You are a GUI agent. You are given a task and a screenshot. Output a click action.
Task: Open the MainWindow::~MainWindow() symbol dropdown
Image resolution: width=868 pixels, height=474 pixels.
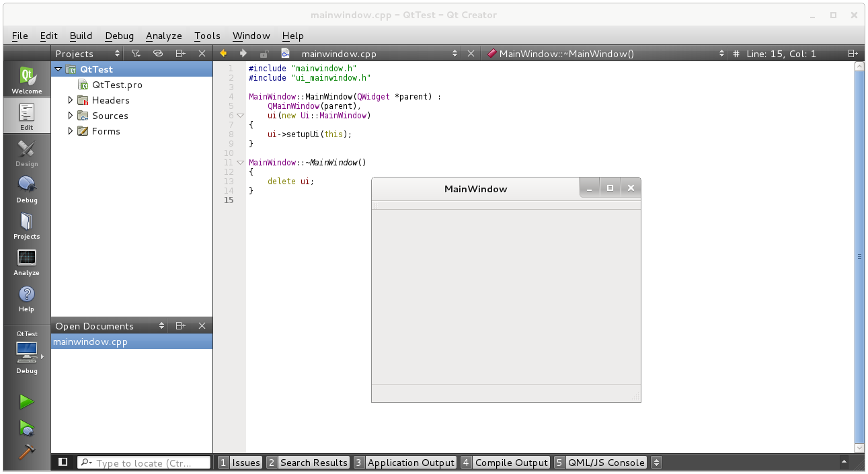click(605, 54)
